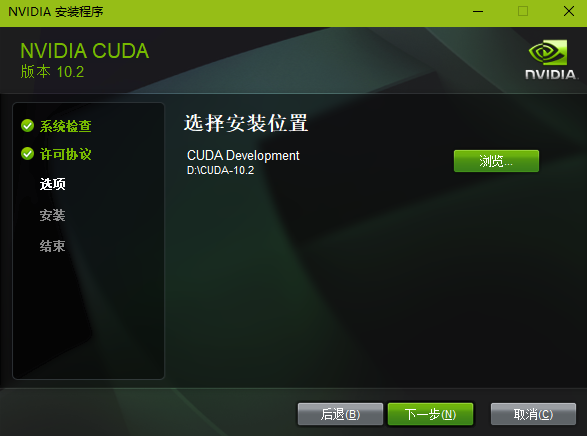
Task: Select the 系统检查 step label
Action: (66, 126)
